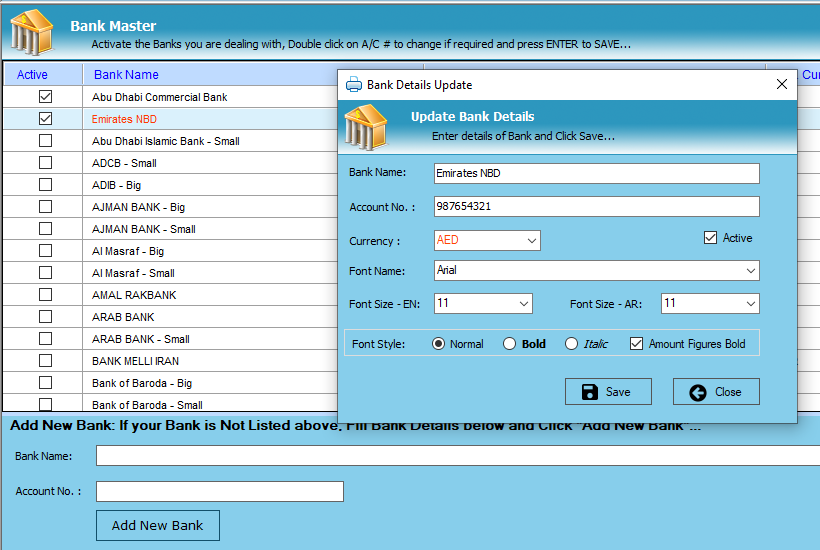820x550 pixels.
Task: Uncheck Emirates NBD active checkbox
Action: point(45,119)
